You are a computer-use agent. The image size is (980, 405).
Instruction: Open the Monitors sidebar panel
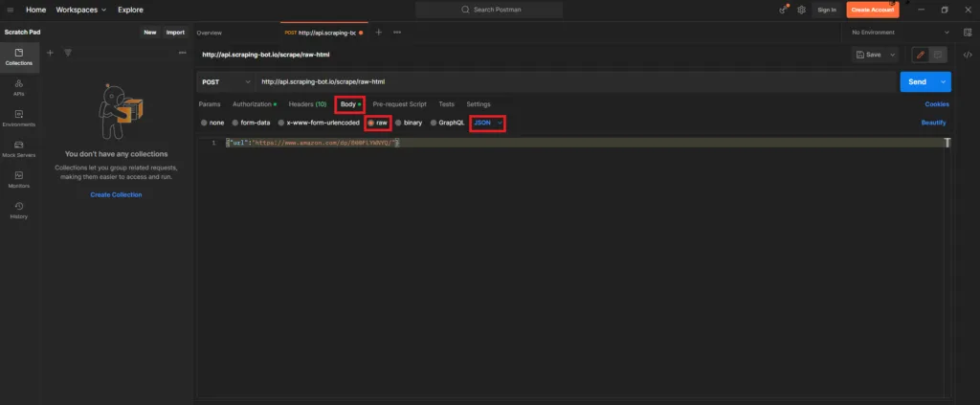(19, 178)
